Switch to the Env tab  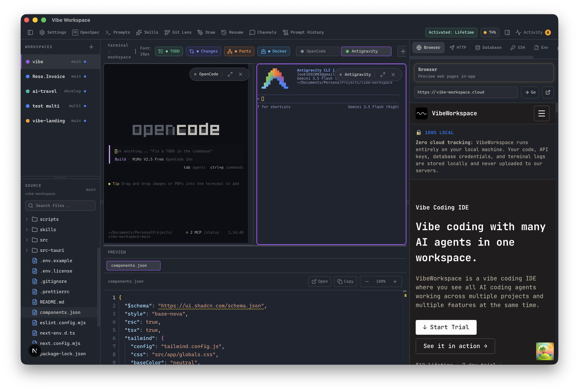click(x=541, y=47)
